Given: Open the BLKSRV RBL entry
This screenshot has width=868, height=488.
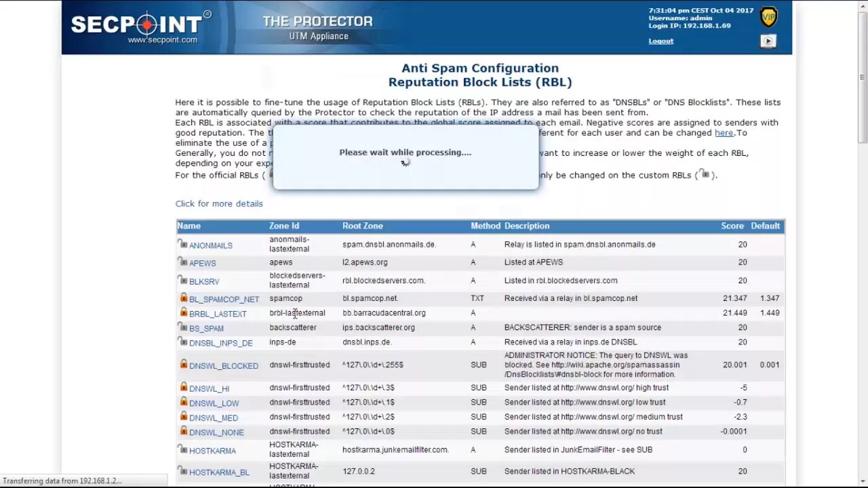Looking at the screenshot, I should (204, 281).
